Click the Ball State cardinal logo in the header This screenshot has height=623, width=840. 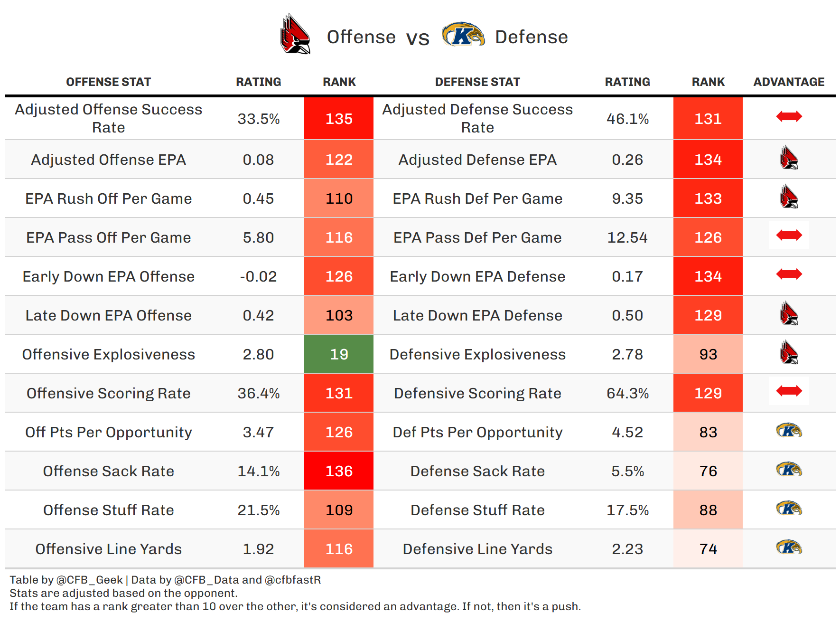(x=295, y=34)
